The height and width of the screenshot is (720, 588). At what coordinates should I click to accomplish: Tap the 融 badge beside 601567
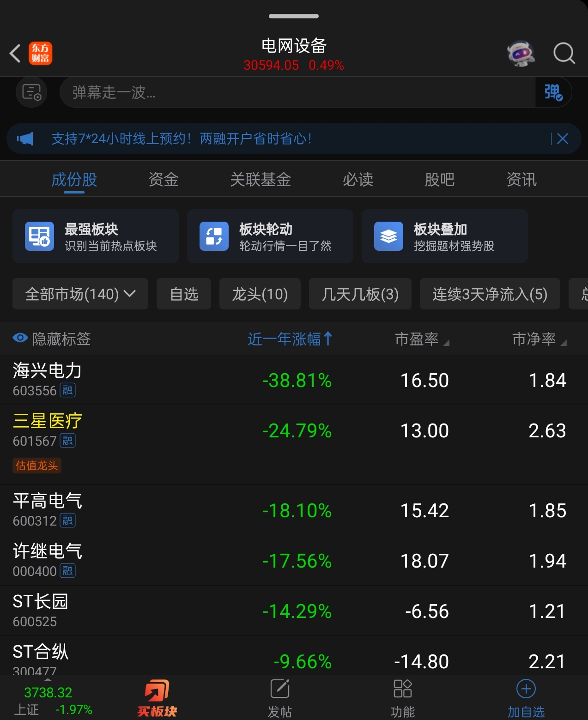68,441
